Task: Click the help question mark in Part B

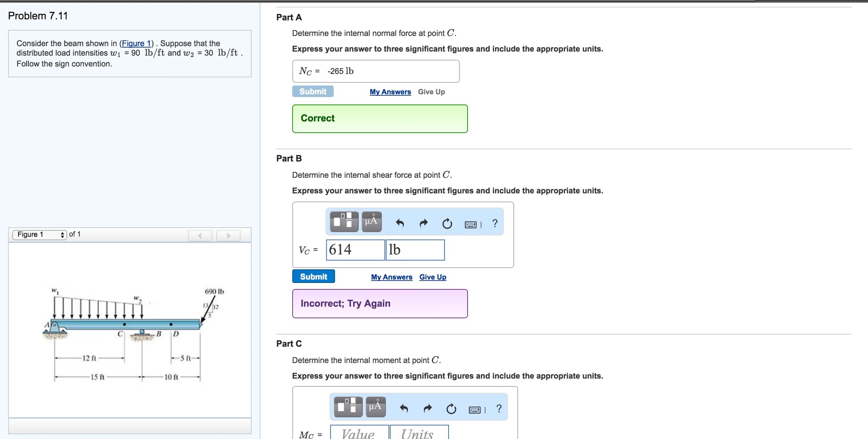Action: (x=495, y=223)
